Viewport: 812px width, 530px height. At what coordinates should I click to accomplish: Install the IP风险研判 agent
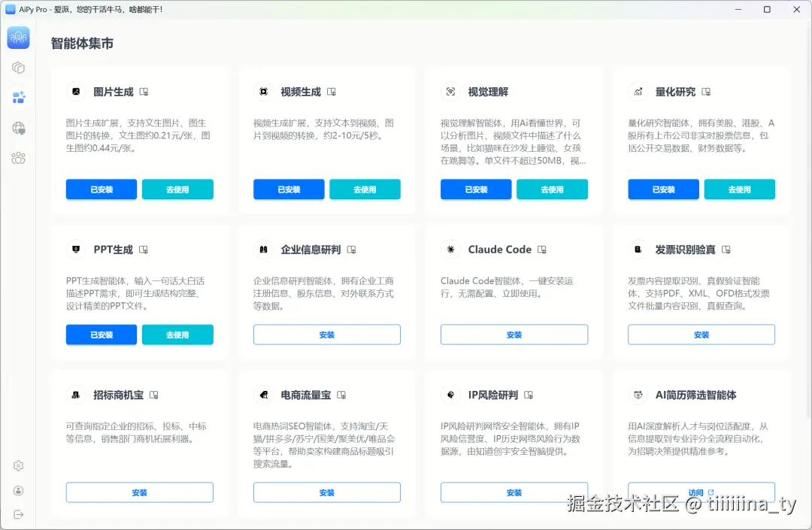(514, 492)
